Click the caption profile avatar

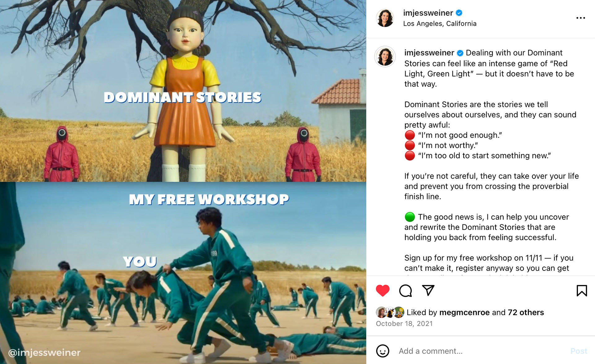pyautogui.click(x=385, y=57)
